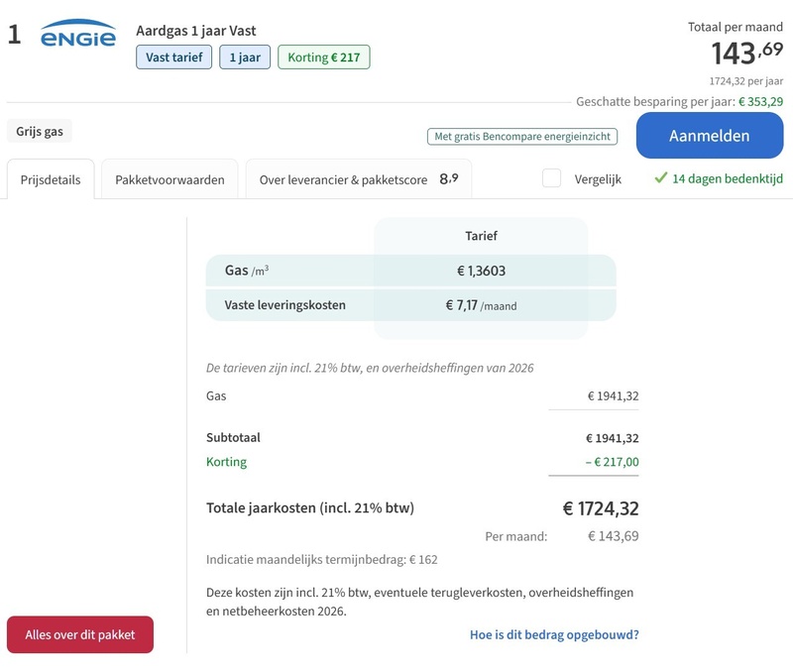Click the red Alles over dit pakket button

(80, 634)
